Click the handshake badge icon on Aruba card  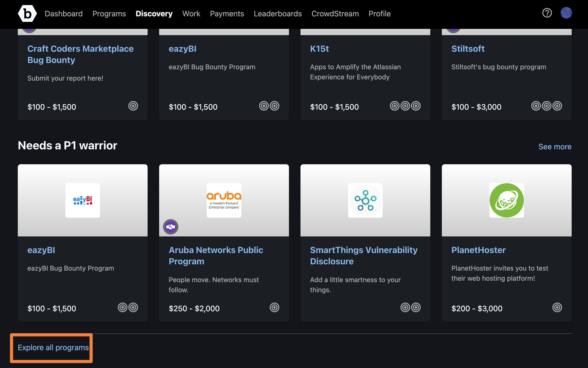[171, 226]
